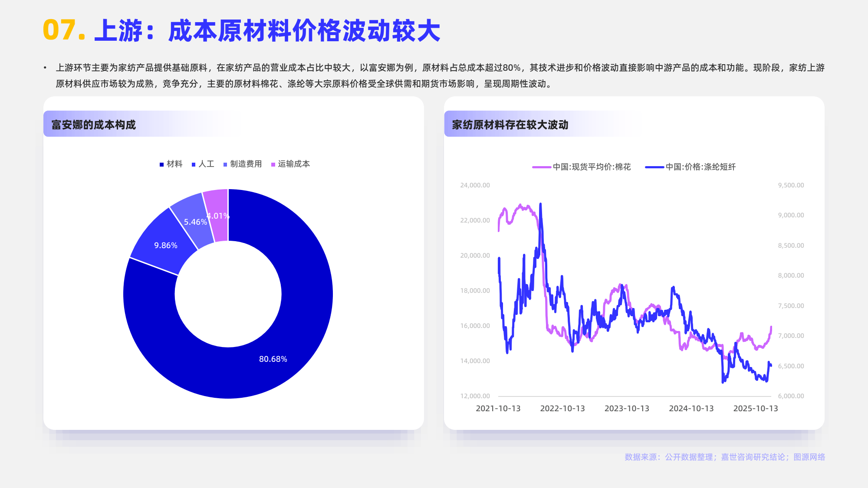Screen dimensions: 868x488
Task: Click the 人工 legend color swatch
Action: click(194, 164)
